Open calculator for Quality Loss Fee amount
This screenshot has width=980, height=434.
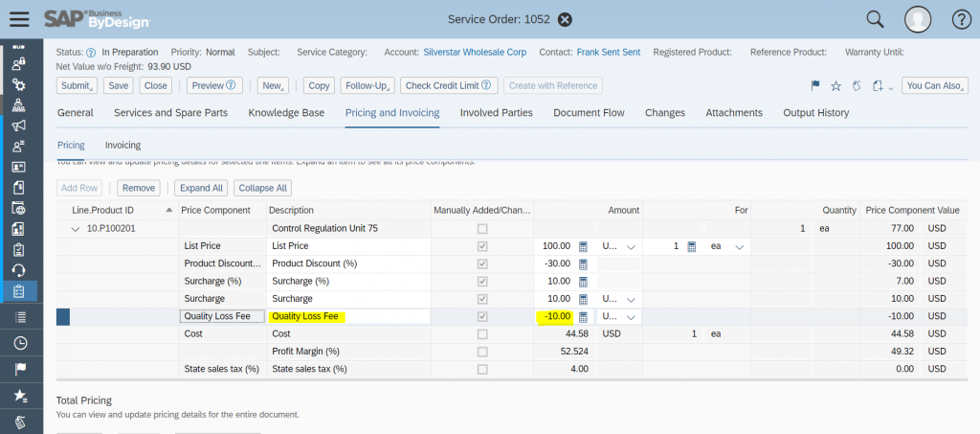pyautogui.click(x=583, y=316)
